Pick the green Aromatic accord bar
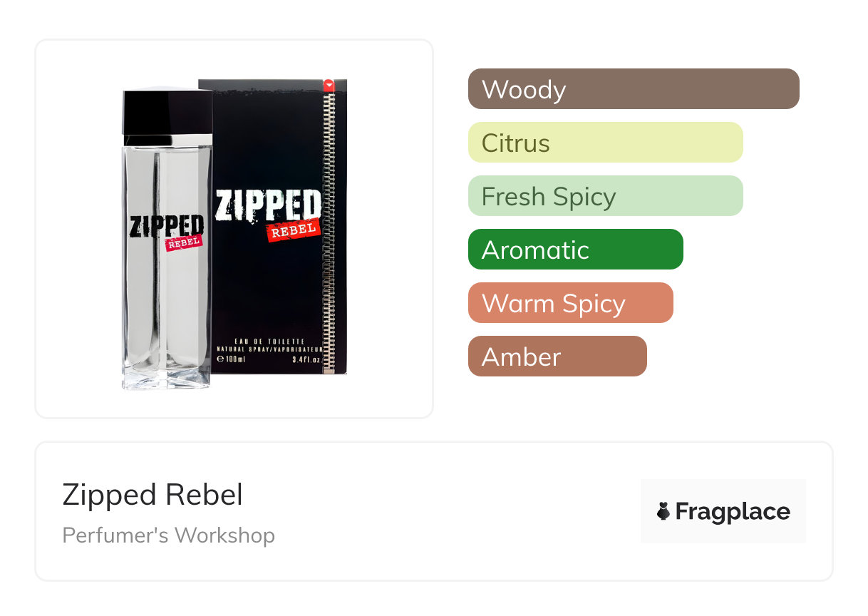 575,250
